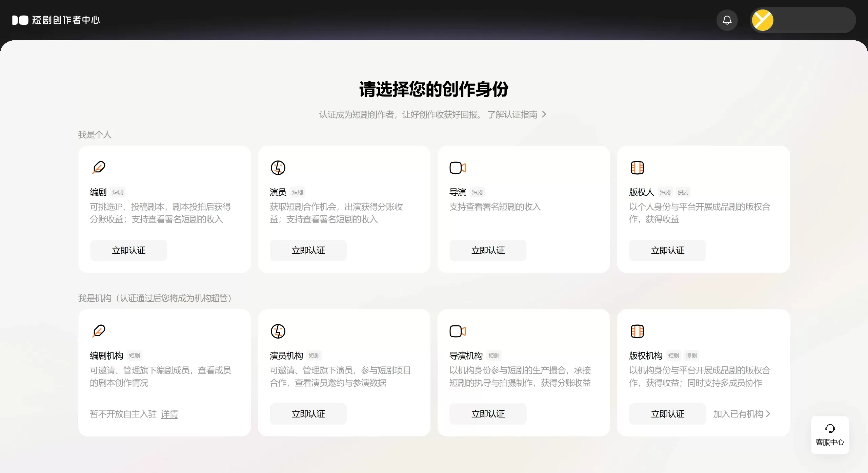Open the 短剧创作者中心 logo icon
The width and height of the screenshot is (868, 473).
[x=20, y=20]
